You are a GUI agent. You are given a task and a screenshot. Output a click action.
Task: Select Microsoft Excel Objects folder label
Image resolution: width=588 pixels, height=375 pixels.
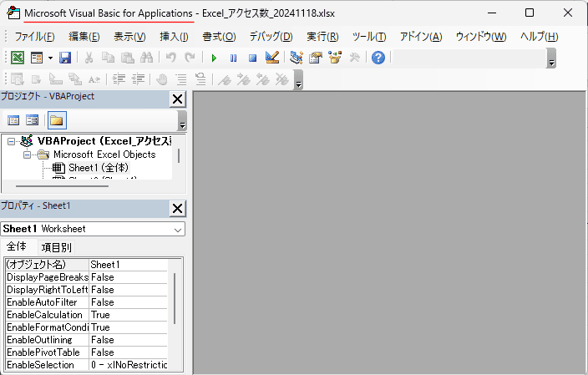[x=104, y=155]
